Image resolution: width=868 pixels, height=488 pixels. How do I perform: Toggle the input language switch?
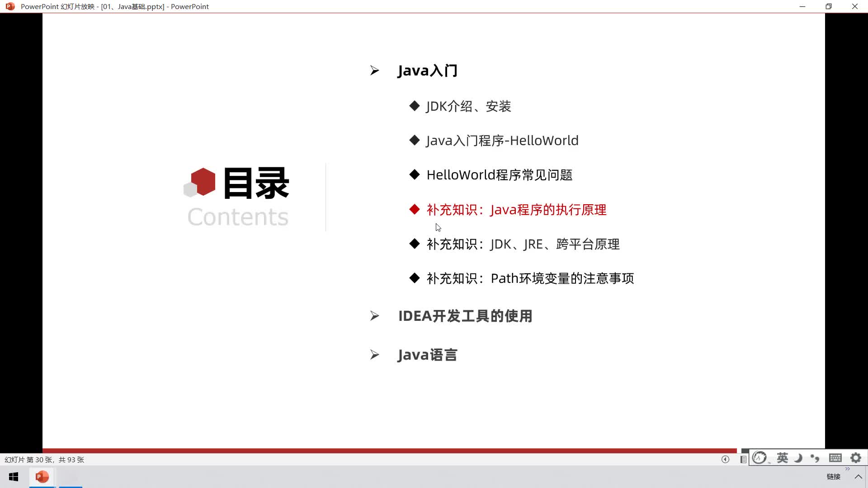coord(782,458)
